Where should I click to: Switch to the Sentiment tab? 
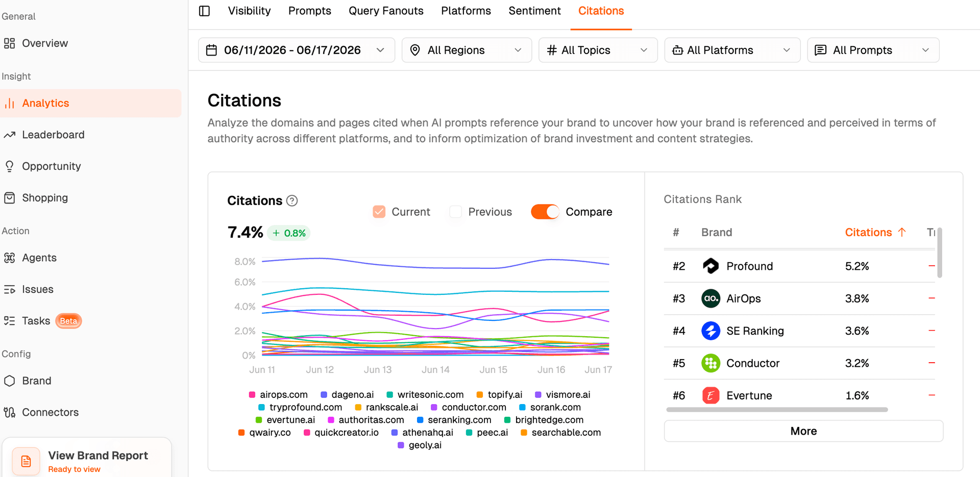(x=534, y=11)
